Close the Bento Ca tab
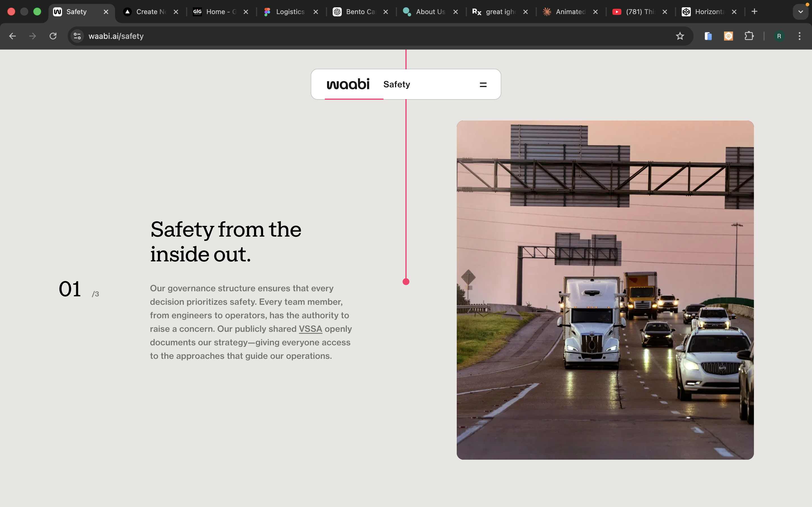Viewport: 812px width, 507px height. click(x=386, y=12)
